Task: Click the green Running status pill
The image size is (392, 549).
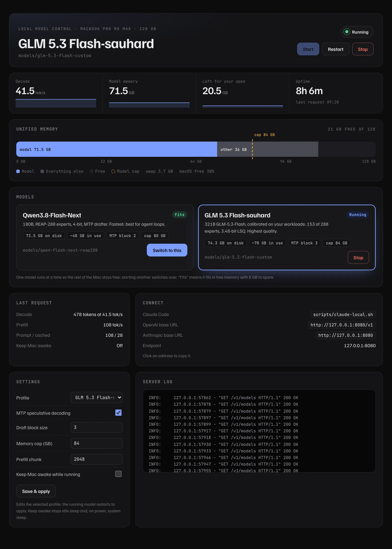Action: (357, 32)
